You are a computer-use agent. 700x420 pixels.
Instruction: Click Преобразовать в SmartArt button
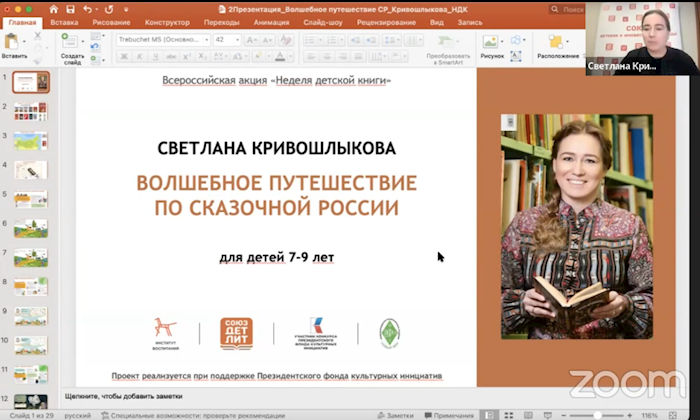[x=448, y=49]
